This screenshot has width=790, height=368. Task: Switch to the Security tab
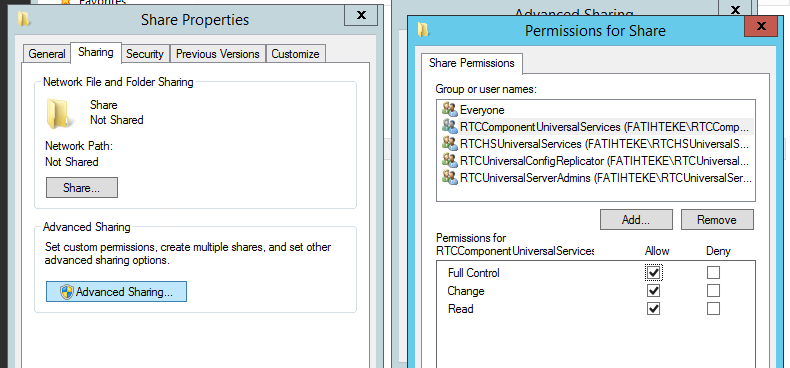click(145, 54)
